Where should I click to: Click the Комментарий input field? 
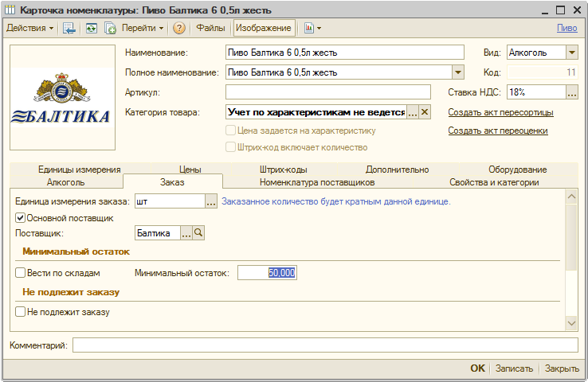point(326,345)
